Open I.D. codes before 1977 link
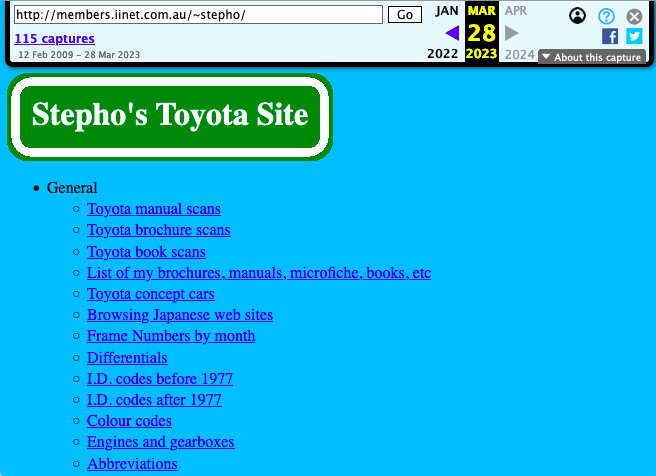The image size is (656, 476). click(160, 379)
